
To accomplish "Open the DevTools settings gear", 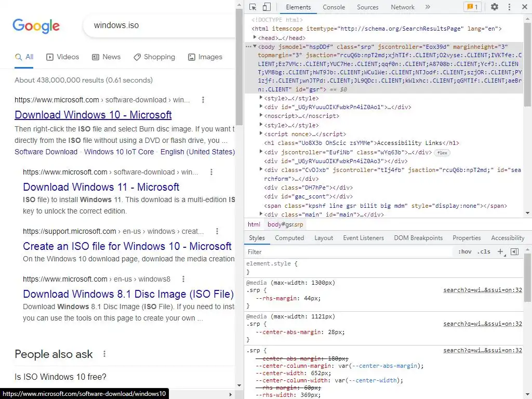I will point(495,7).
